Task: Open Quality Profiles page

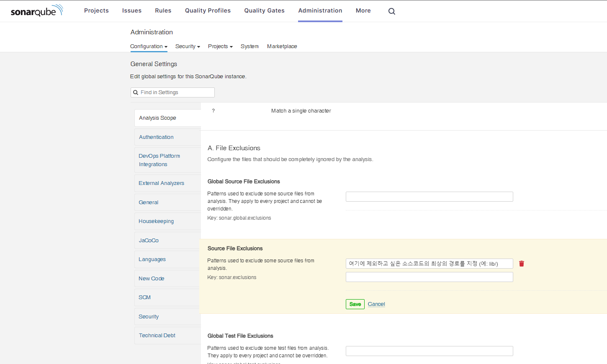Action: pos(208,10)
